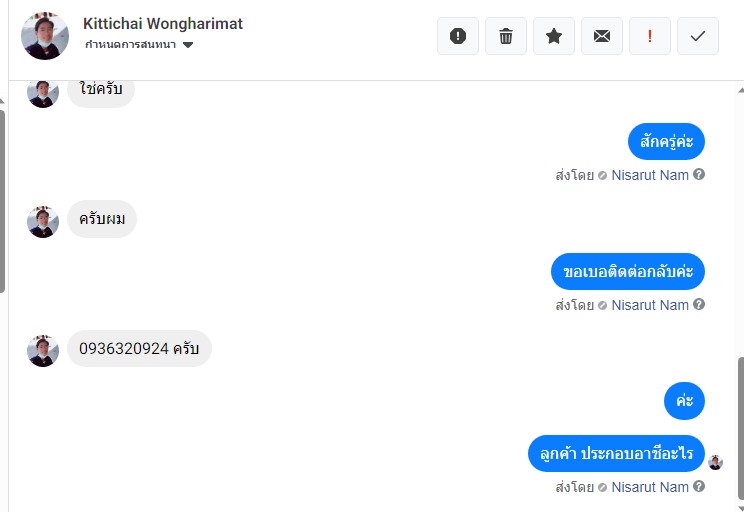Click the help icon beside Nisarut Nam under ขอเบอติดต่อกลับค่ะ
744x512 pixels.
coord(698,304)
